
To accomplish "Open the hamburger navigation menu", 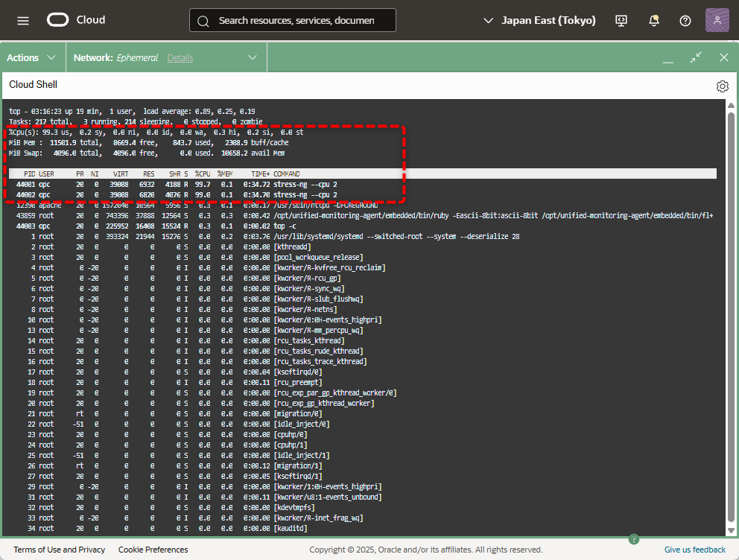I will (x=23, y=20).
